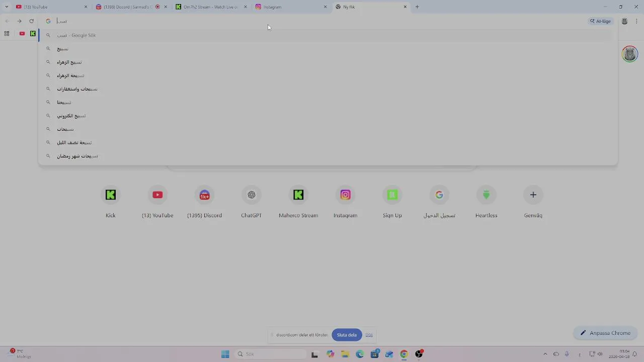Screen dimensions: 644x362
Task: Open File Explorer from the taskbar
Action: point(345,354)
